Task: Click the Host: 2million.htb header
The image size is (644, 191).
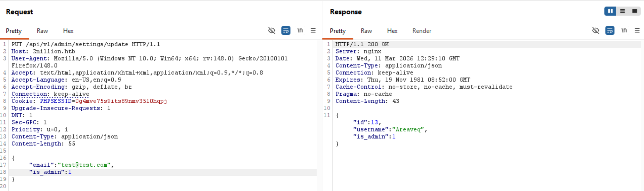Action: click(x=43, y=51)
